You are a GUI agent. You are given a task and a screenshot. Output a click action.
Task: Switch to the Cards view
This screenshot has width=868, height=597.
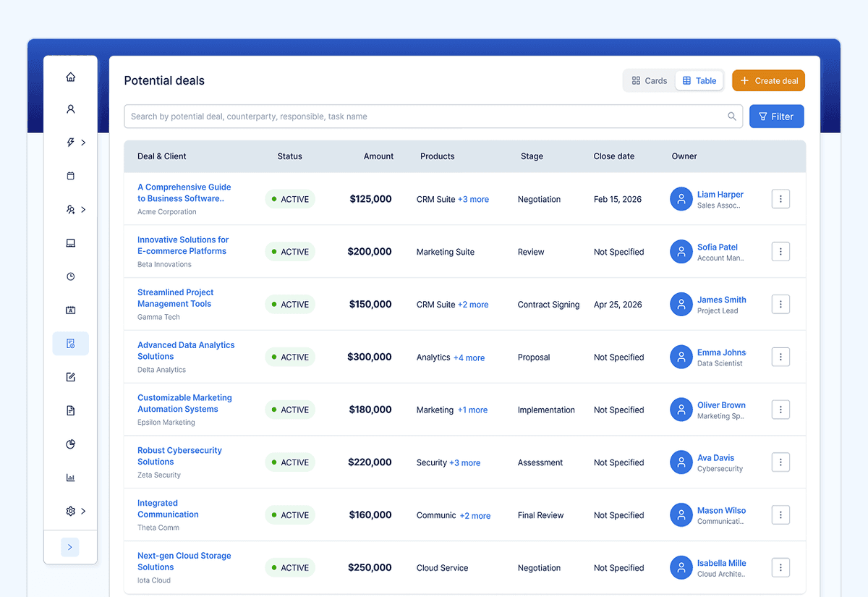[x=649, y=81]
